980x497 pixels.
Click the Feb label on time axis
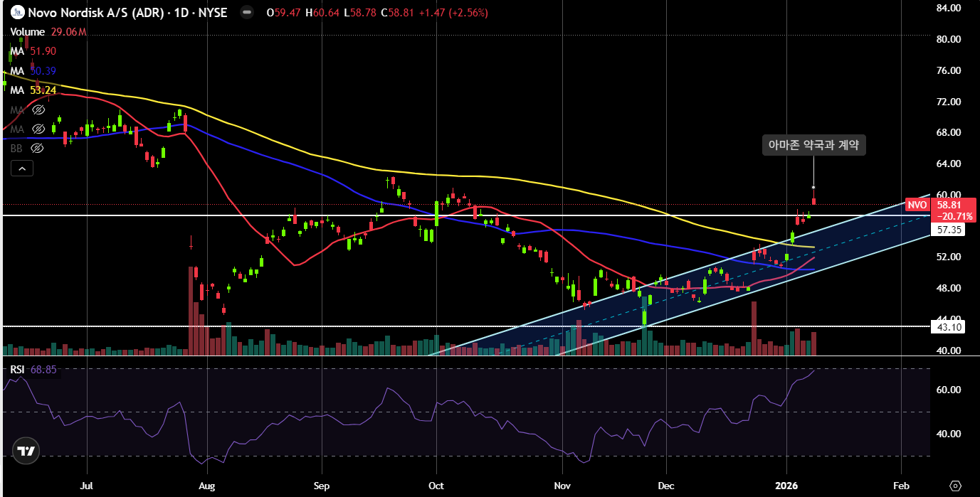click(x=901, y=486)
